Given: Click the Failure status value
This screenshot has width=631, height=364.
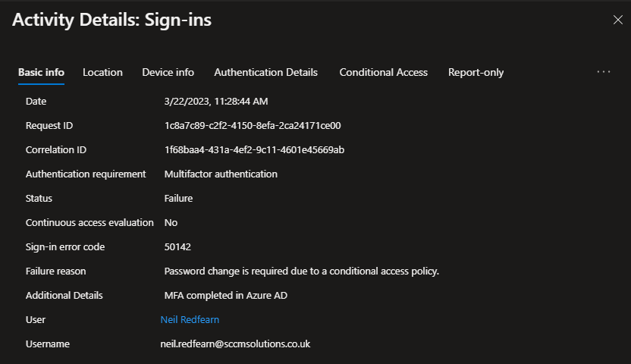Looking at the screenshot, I should (178, 198).
